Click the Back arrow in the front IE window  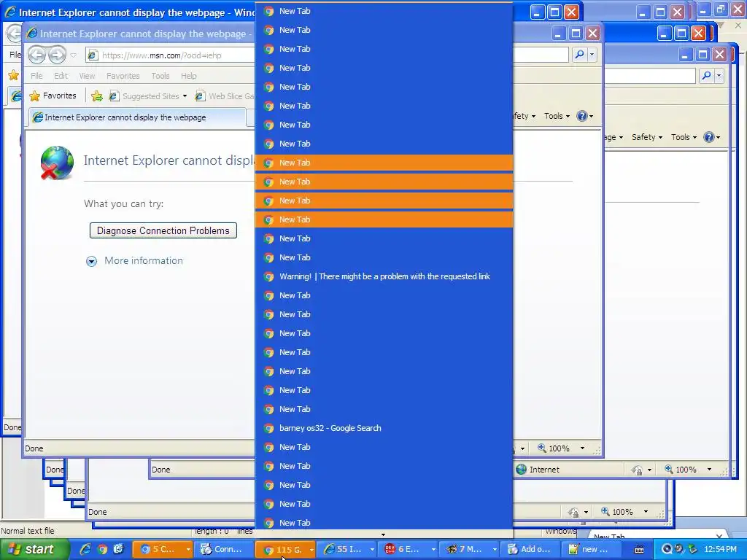[x=36, y=55]
